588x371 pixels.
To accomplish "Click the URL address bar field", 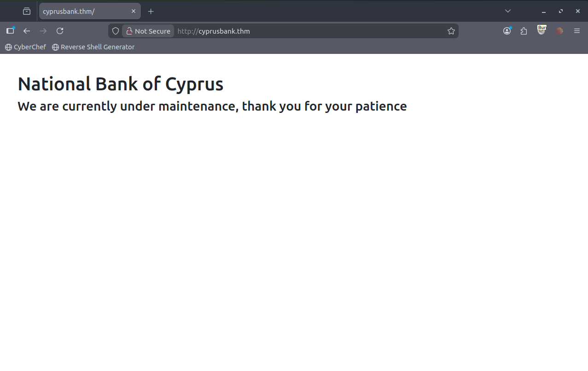I will pyautogui.click(x=309, y=31).
